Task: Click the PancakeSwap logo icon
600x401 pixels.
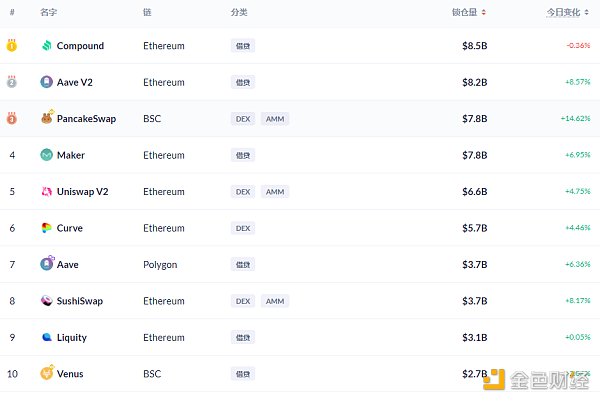Action: pos(47,118)
